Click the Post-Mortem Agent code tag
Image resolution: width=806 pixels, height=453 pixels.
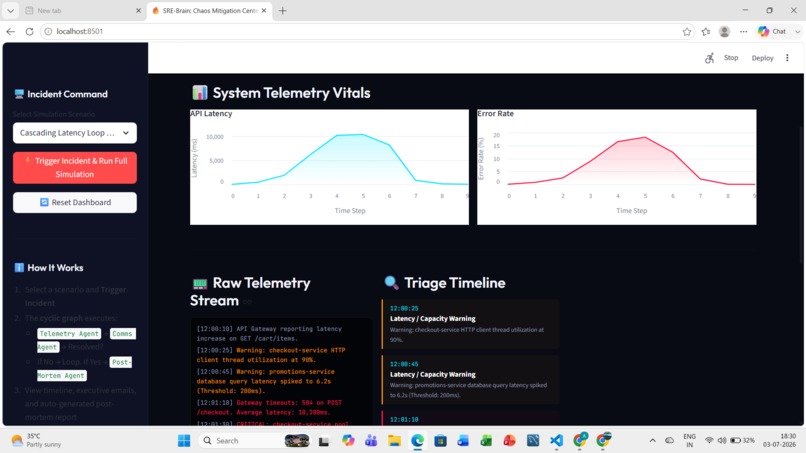point(84,369)
